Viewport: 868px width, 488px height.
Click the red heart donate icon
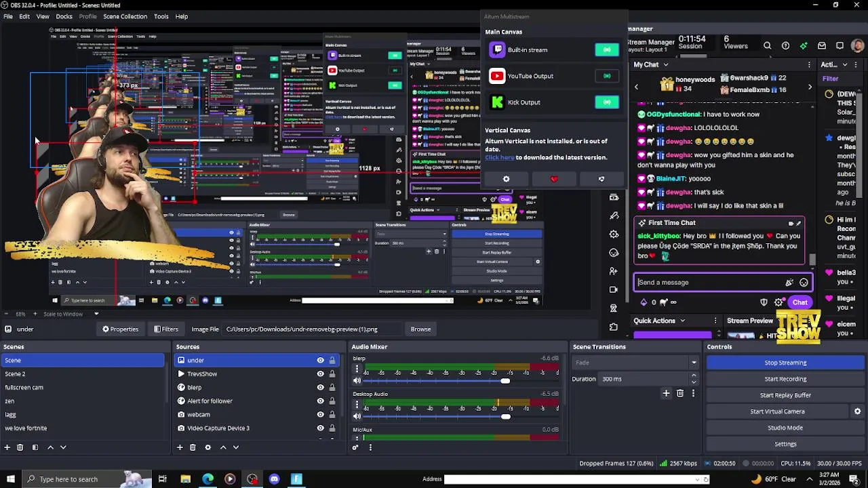(x=554, y=180)
